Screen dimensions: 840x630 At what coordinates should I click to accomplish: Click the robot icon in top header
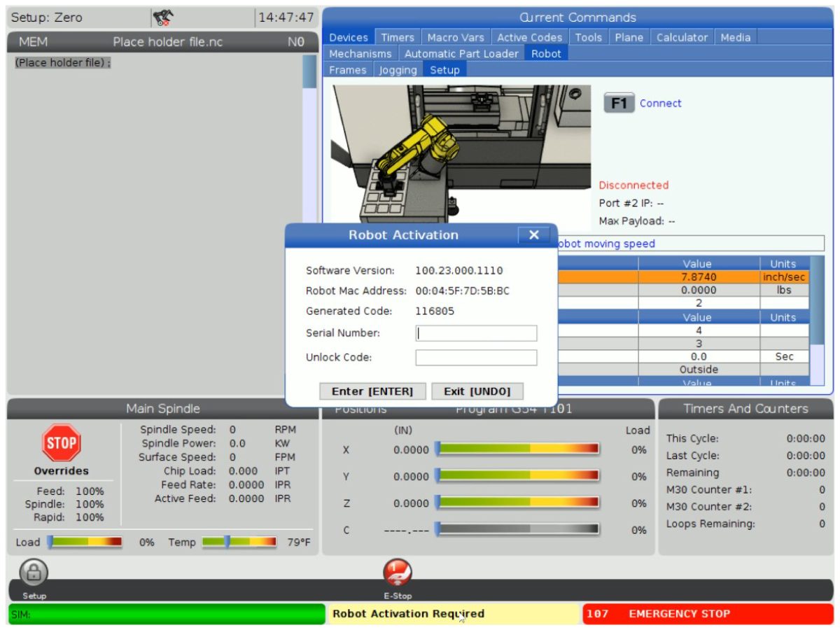point(163,17)
